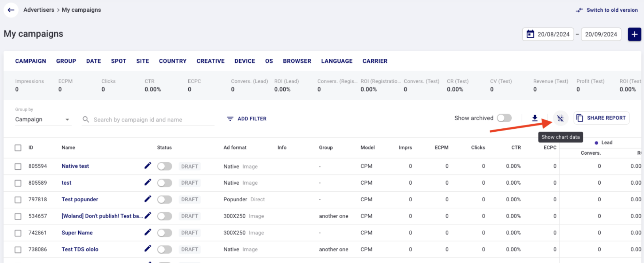Open the start date calendar icon
The height and width of the screenshot is (263, 644).
click(530, 34)
